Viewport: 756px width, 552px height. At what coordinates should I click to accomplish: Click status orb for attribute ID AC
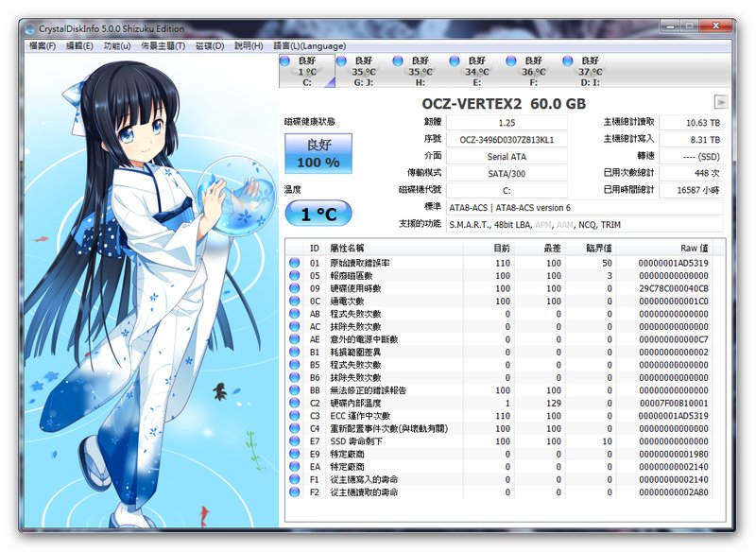pos(294,326)
